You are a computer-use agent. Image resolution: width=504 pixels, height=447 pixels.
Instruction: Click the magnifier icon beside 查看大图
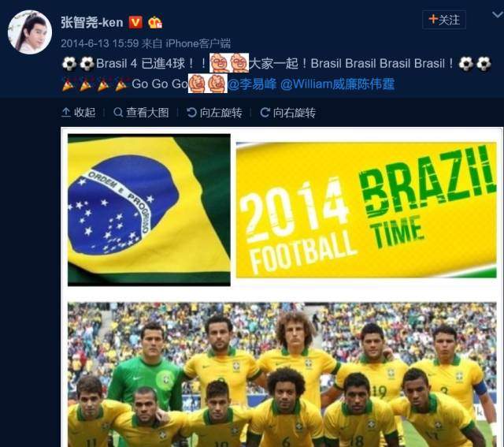point(118,112)
